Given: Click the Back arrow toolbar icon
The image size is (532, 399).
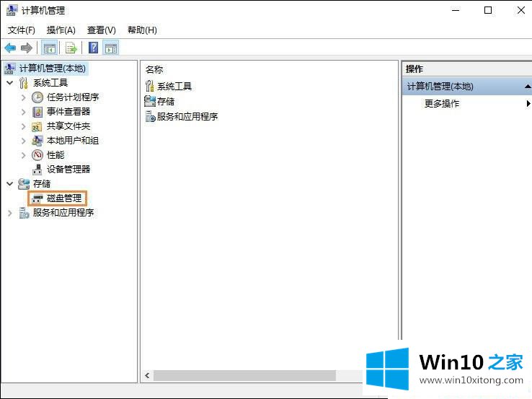Looking at the screenshot, I should pyautogui.click(x=10, y=48).
